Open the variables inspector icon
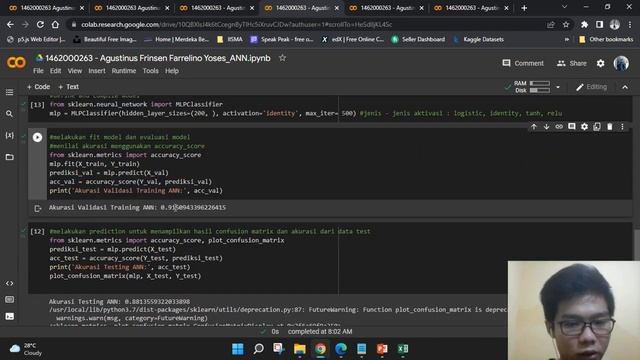The height and width of the screenshot is (360, 640). [9, 135]
